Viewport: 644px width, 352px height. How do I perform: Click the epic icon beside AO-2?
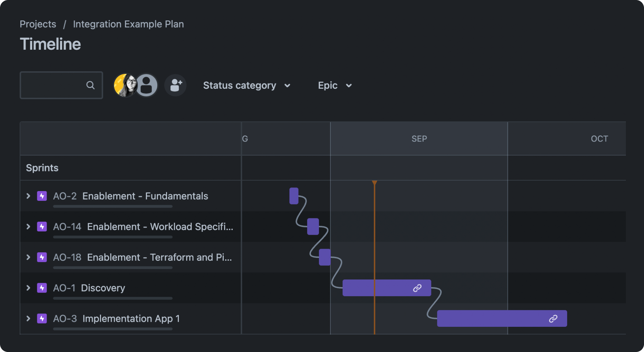(x=42, y=196)
